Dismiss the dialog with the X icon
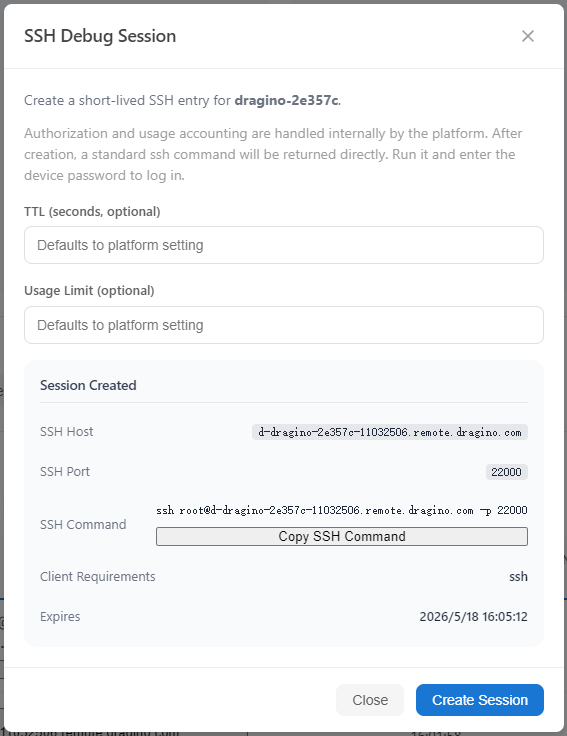The height and width of the screenshot is (736, 567). 528,36
